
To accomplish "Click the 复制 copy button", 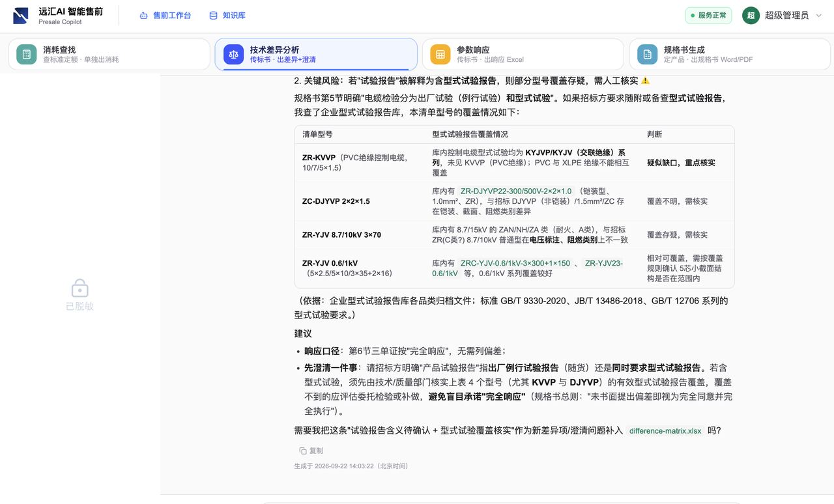I will [x=311, y=451].
